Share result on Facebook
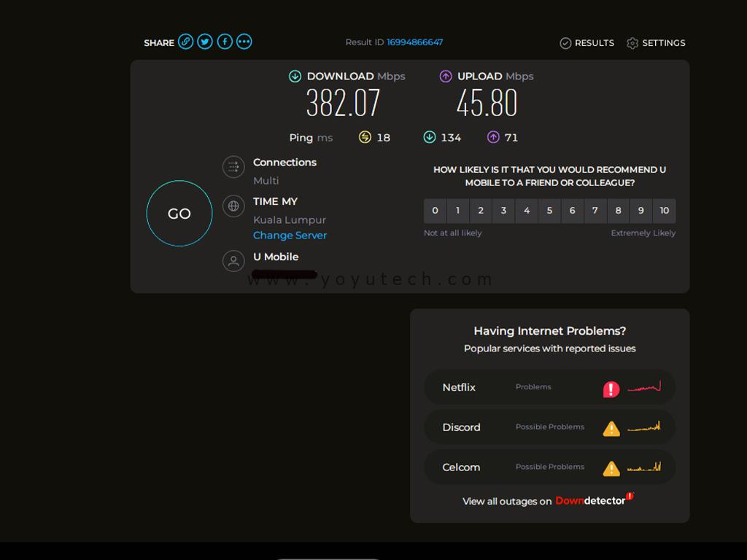This screenshot has height=560, width=747. (x=225, y=42)
